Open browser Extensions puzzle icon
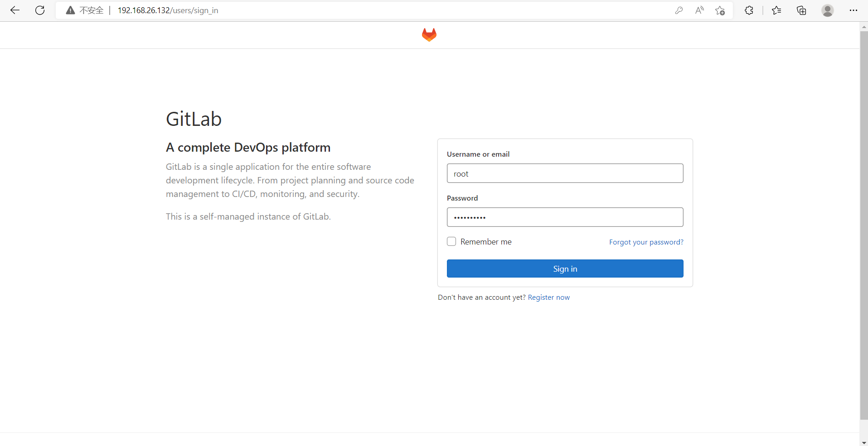The image size is (868, 446). [x=749, y=10]
